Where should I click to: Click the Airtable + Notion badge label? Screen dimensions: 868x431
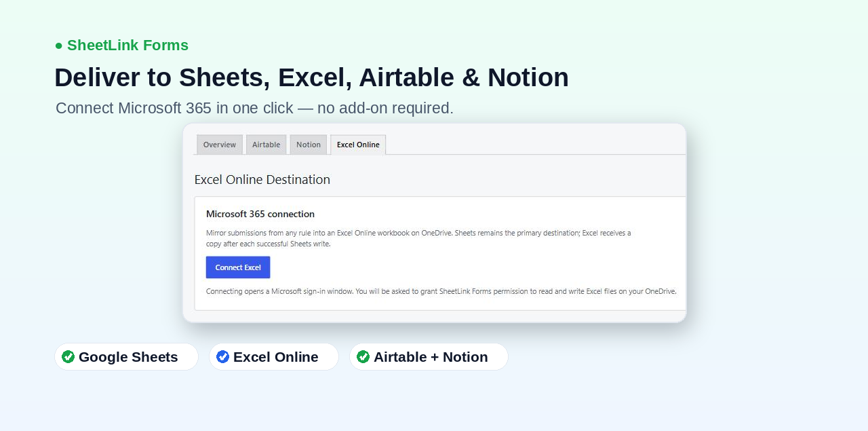(431, 357)
